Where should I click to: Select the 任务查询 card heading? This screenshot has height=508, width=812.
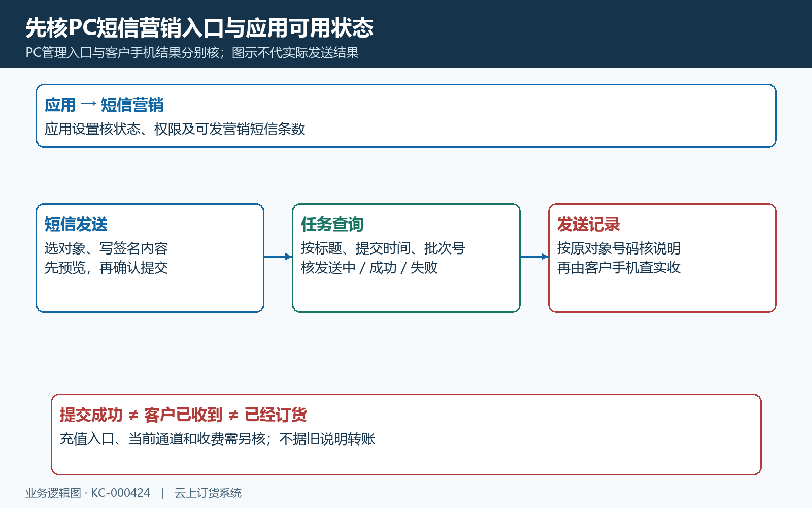[x=332, y=225]
